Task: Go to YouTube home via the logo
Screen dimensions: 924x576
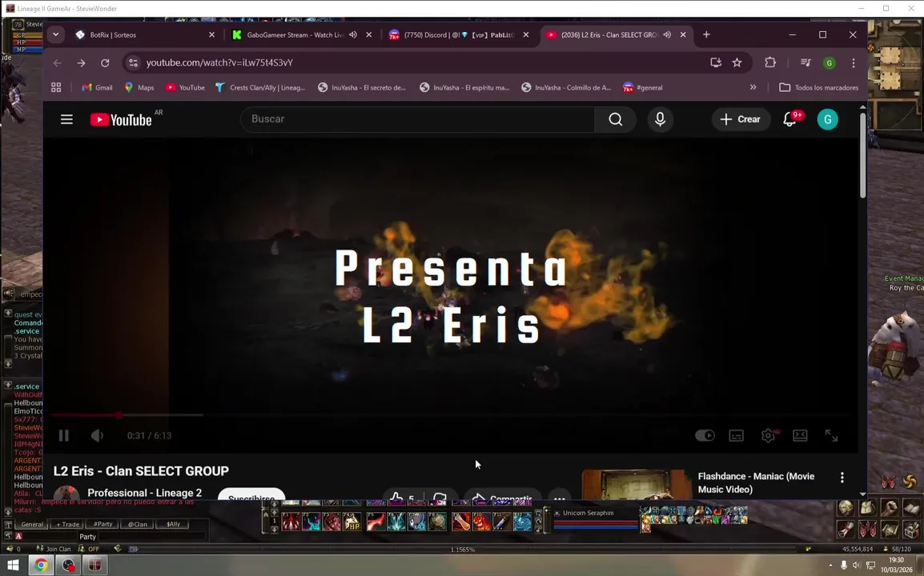Action: tap(121, 119)
